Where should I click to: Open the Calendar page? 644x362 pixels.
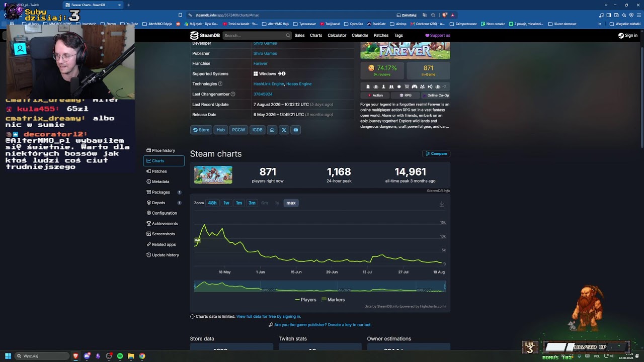tap(360, 36)
